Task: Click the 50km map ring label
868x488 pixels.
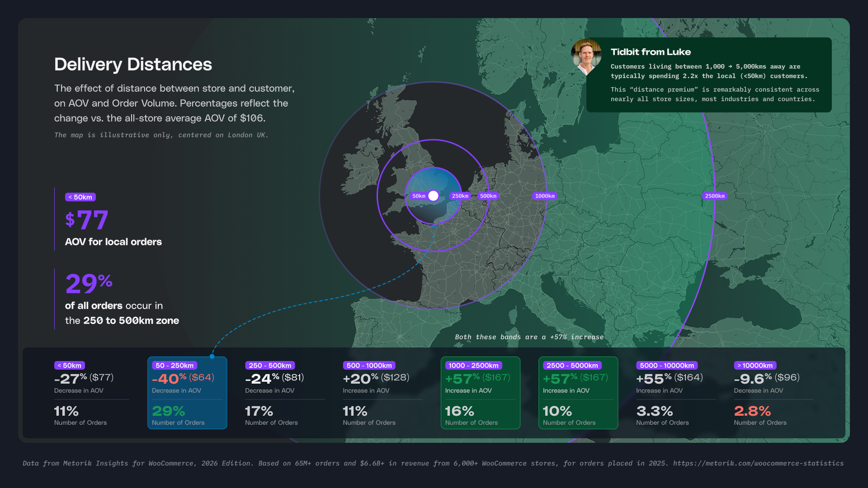Action: [419, 196]
